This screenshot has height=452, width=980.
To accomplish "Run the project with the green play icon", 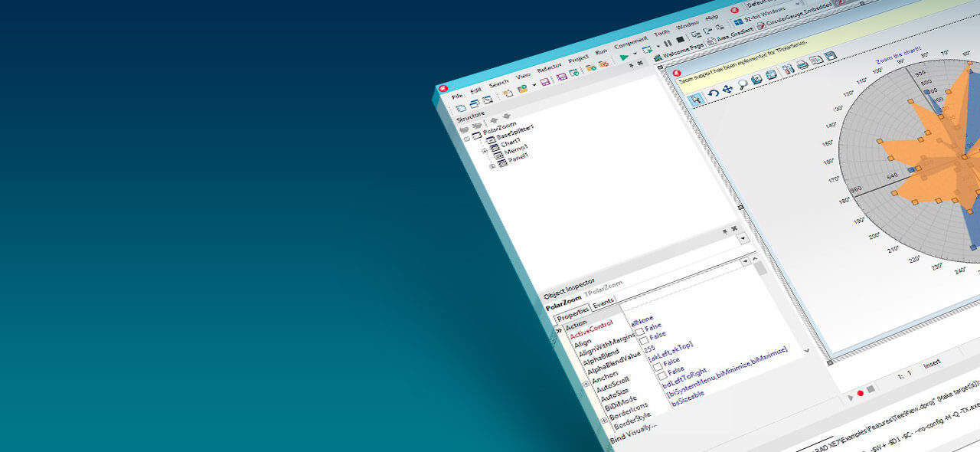I will tap(624, 57).
